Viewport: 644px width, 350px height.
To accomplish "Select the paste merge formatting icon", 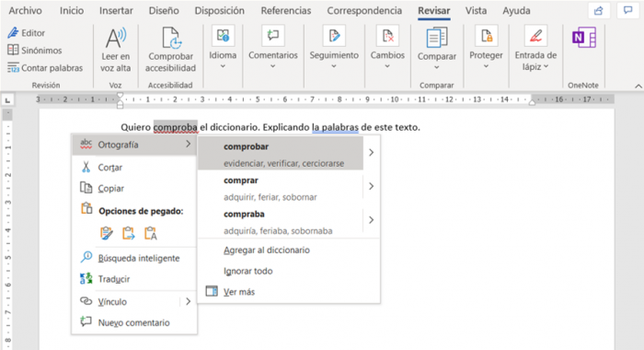I will [x=129, y=233].
